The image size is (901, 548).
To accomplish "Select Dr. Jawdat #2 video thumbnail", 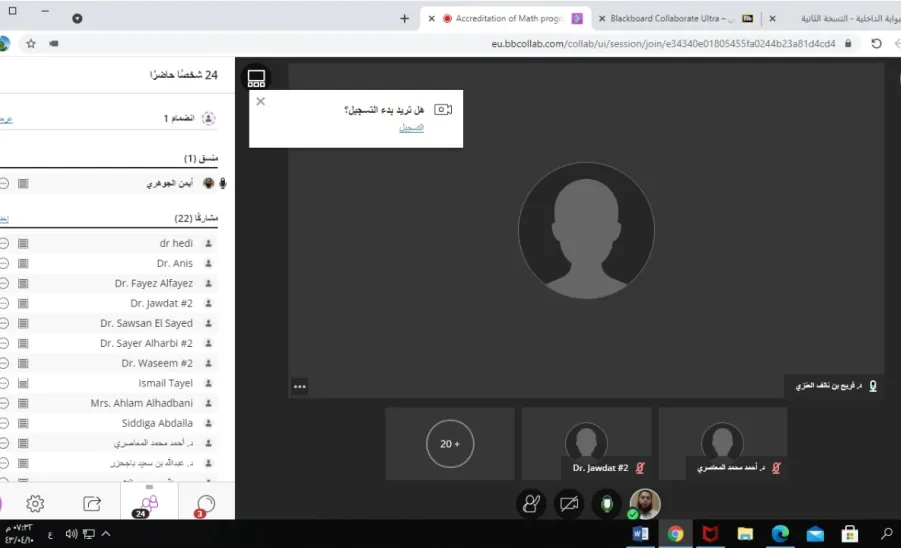I will pos(586,443).
